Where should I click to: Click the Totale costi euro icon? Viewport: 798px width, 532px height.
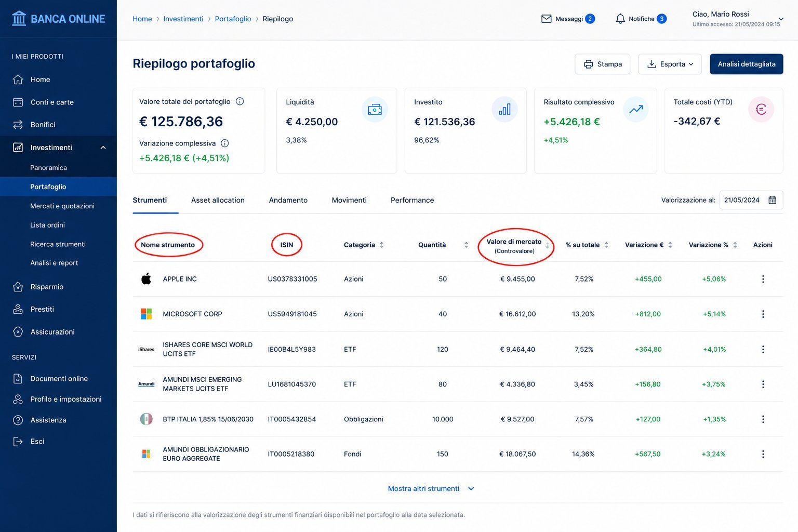pyautogui.click(x=761, y=110)
